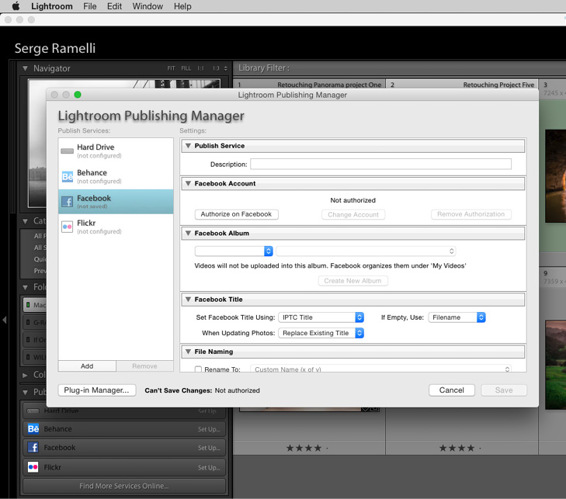Viewport: 566px width, 499px height.
Task: Click Find More Services Online button
Action: pyautogui.click(x=124, y=486)
